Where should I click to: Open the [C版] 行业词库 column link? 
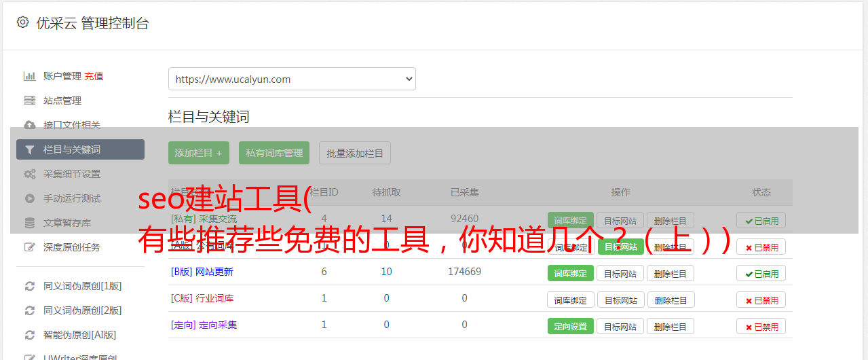pos(202,298)
